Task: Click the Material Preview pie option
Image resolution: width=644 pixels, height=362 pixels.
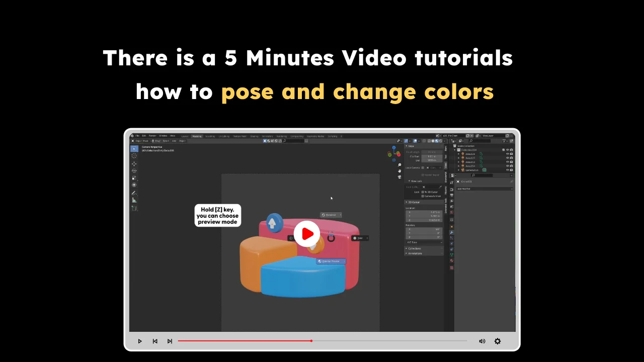Action: [331, 261]
